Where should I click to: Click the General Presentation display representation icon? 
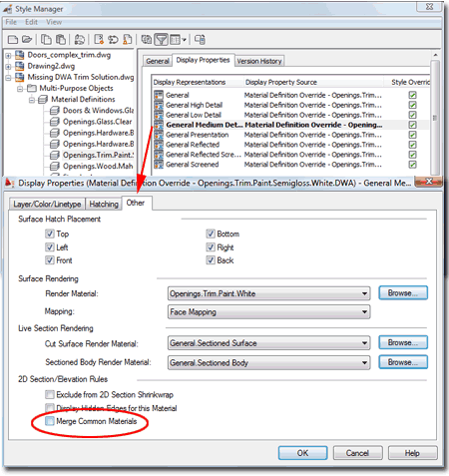tap(159, 135)
